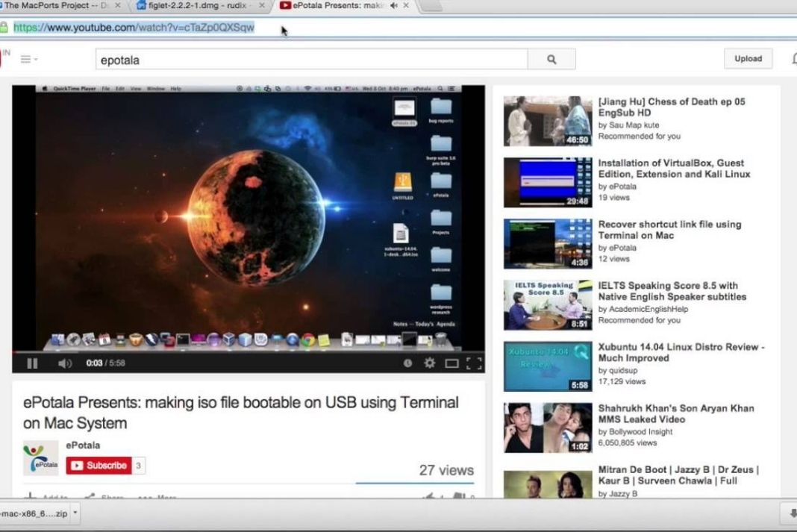
Task: Click the Bollywood Insight channel name
Action: tap(640, 432)
